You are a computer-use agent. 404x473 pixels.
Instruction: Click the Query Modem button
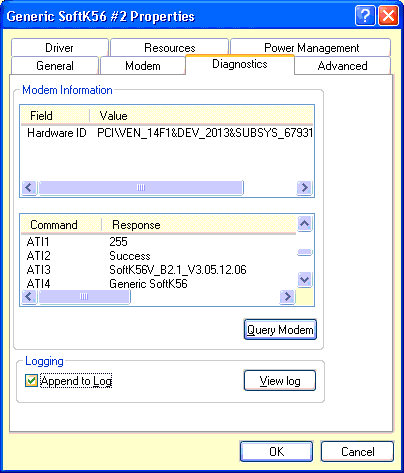[x=280, y=330]
